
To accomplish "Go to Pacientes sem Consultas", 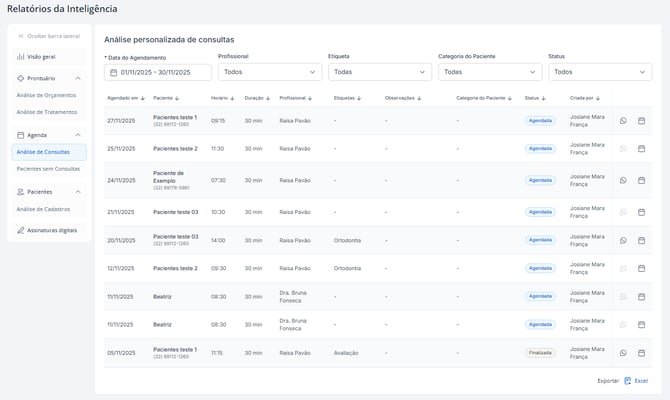I will click(49, 169).
